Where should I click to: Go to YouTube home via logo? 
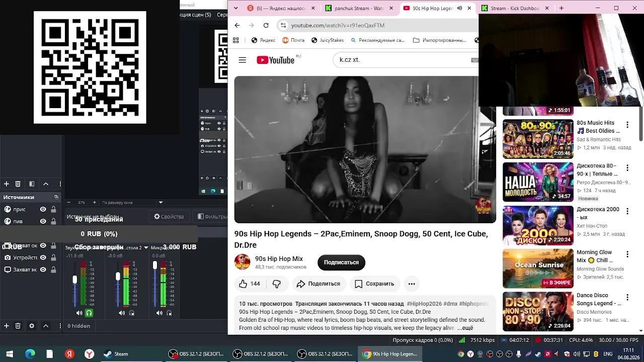(x=276, y=60)
